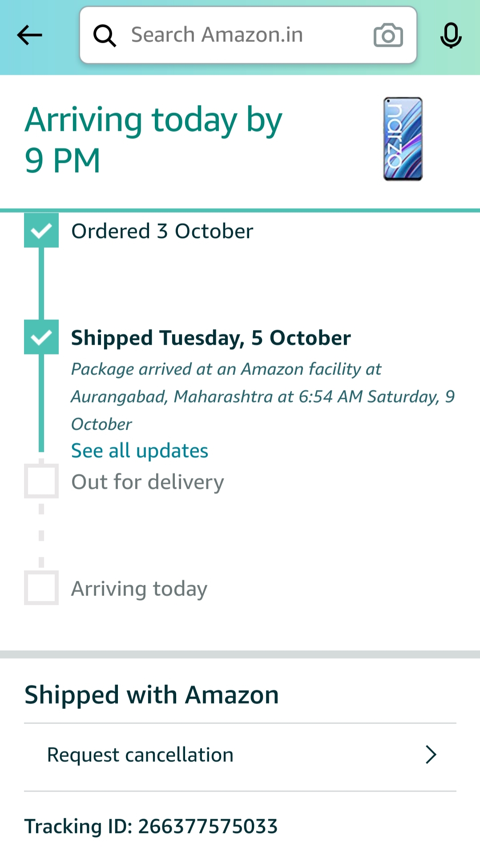Tap the checked Ordered 3 October box
The height and width of the screenshot is (868, 480).
41,230
